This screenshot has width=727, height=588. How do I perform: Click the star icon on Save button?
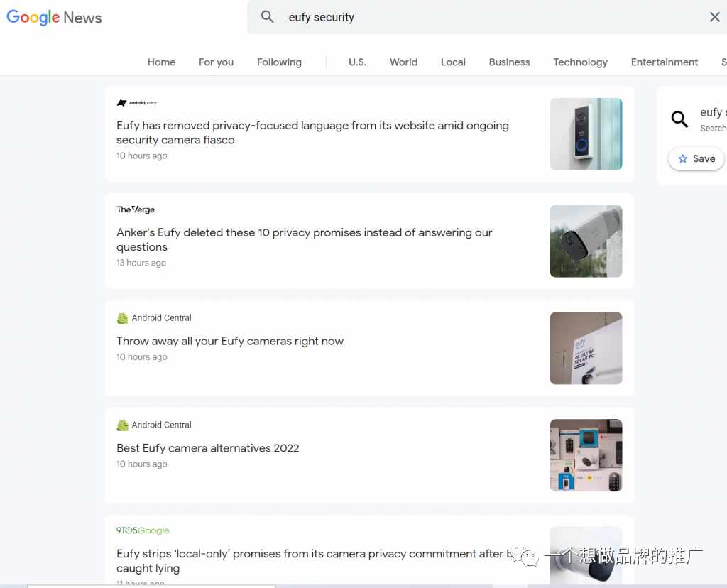[x=682, y=158]
